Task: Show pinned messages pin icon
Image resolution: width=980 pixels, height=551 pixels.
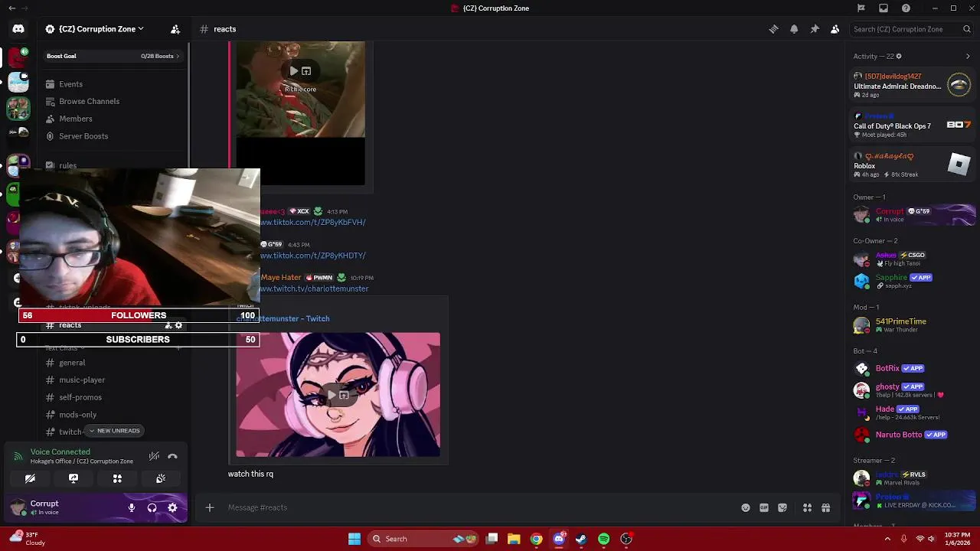Action: (x=815, y=29)
